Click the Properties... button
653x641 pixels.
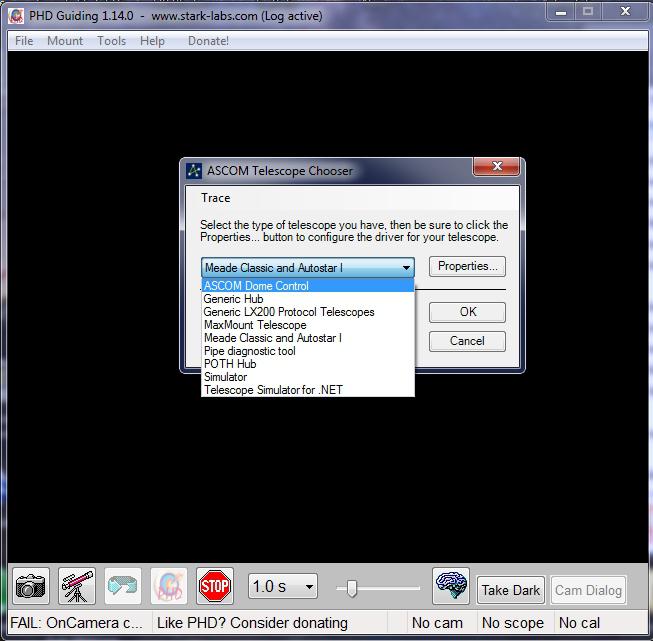467,266
